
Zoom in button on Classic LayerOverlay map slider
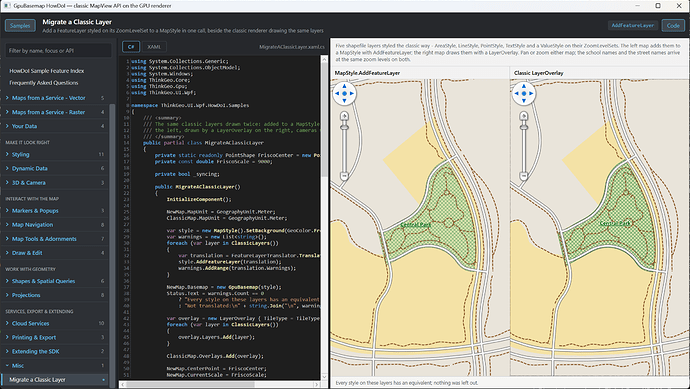pyautogui.click(x=524, y=116)
